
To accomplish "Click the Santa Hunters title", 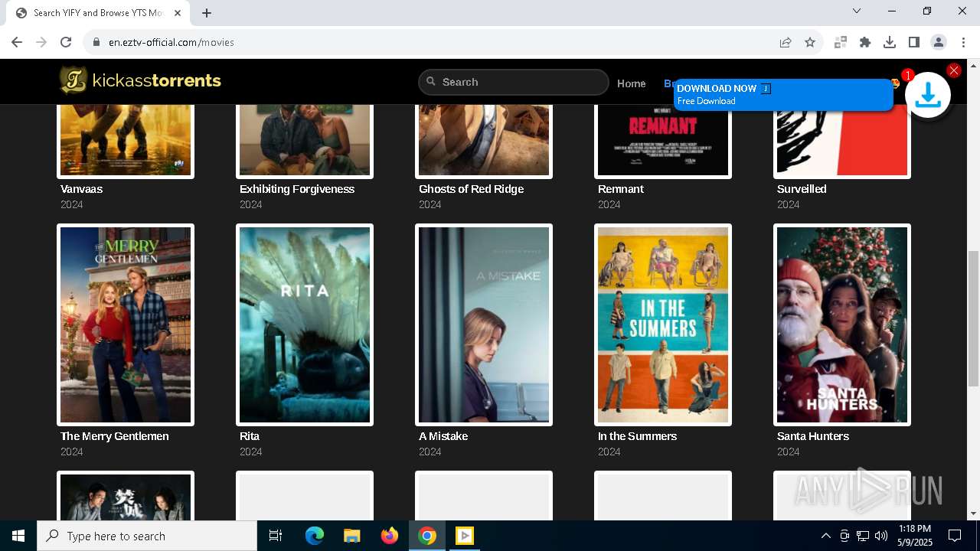I will pos(813,436).
